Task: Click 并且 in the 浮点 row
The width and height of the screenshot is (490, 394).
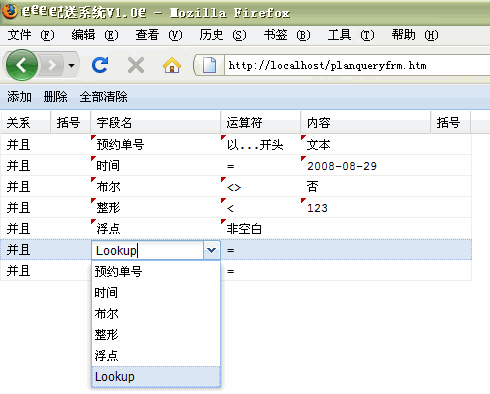Action: pyautogui.click(x=19, y=229)
